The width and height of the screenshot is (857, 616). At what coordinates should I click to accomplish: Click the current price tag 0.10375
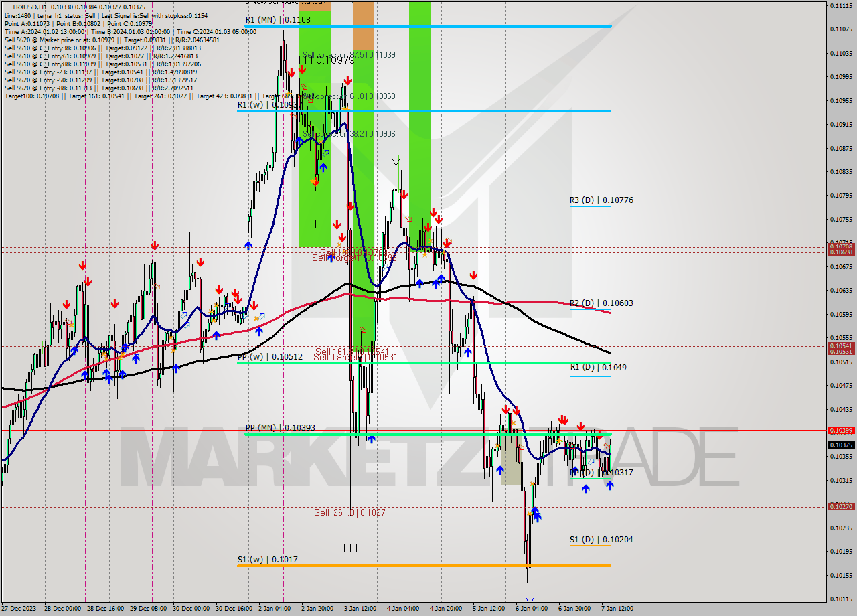point(840,445)
